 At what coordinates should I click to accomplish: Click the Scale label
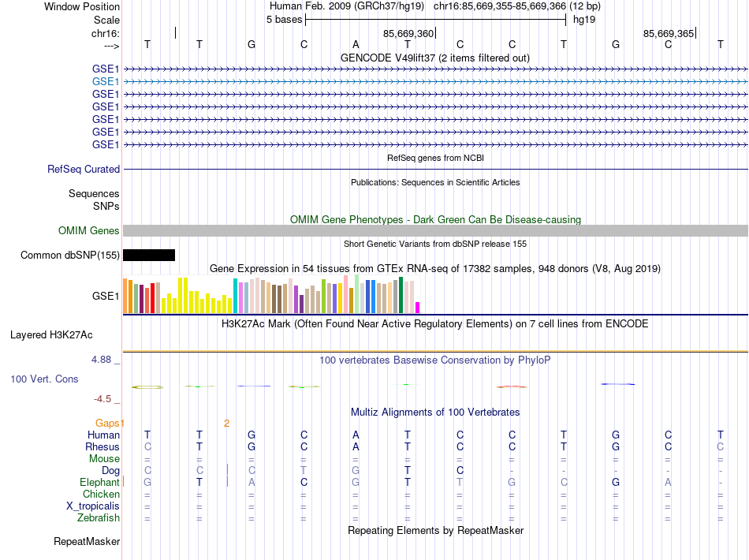(106, 20)
